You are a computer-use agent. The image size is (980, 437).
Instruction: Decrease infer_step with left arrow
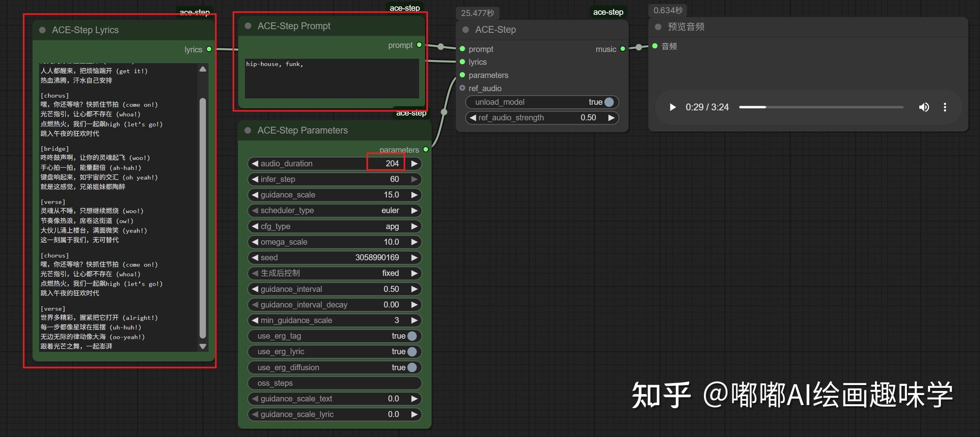(254, 179)
